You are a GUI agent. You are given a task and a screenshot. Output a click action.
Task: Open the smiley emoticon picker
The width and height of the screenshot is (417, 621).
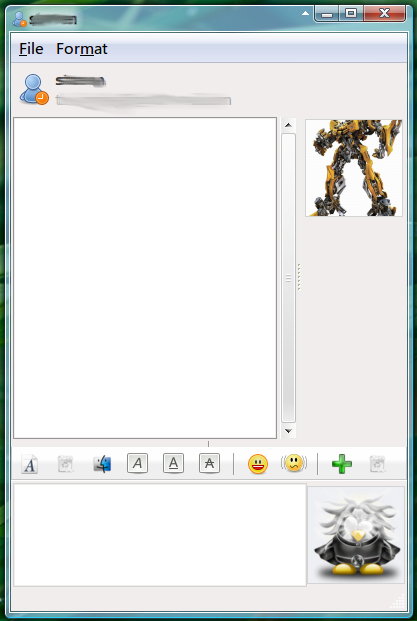[x=258, y=464]
